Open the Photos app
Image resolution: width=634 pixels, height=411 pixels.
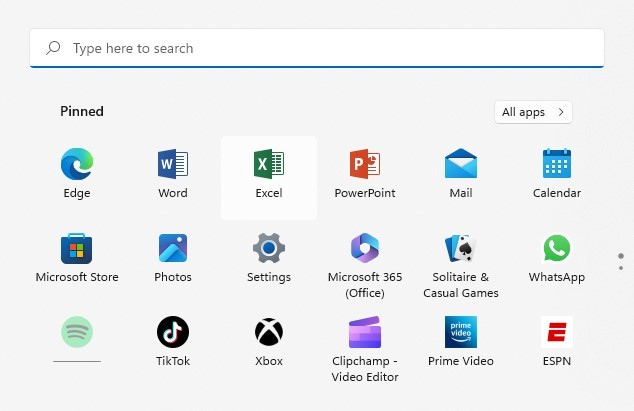tap(173, 258)
